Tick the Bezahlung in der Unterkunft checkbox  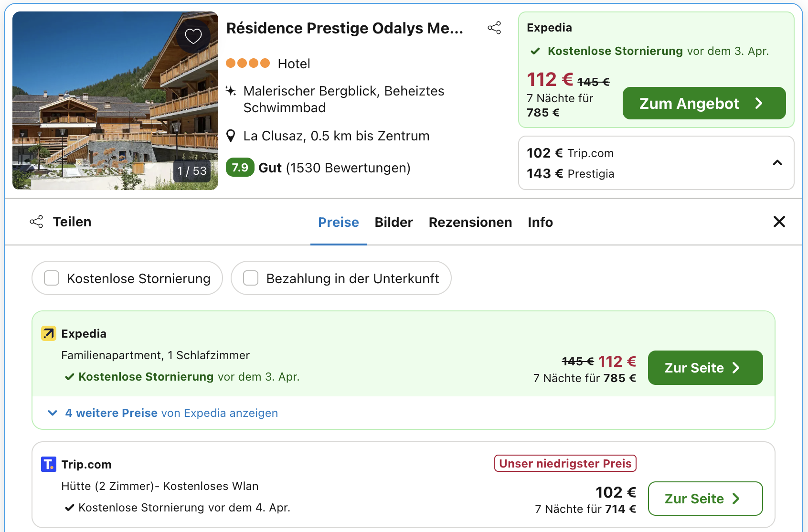[251, 278]
